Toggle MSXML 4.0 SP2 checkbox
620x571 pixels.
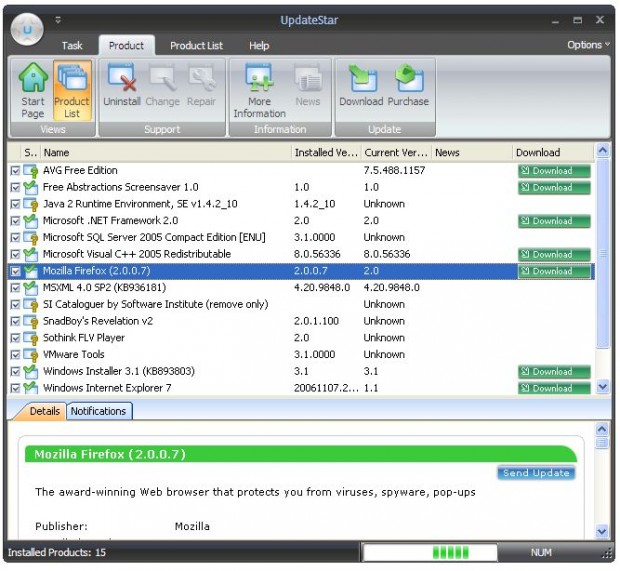(x=15, y=288)
